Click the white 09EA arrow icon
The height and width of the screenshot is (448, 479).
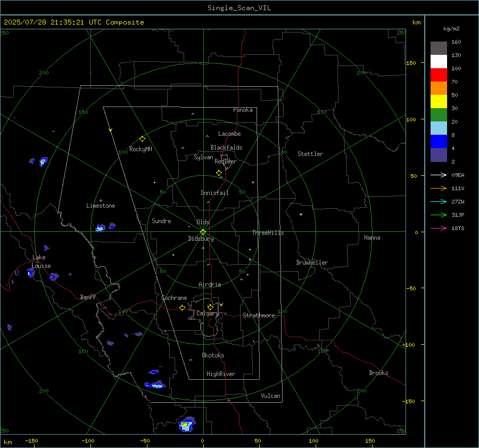[x=439, y=175]
